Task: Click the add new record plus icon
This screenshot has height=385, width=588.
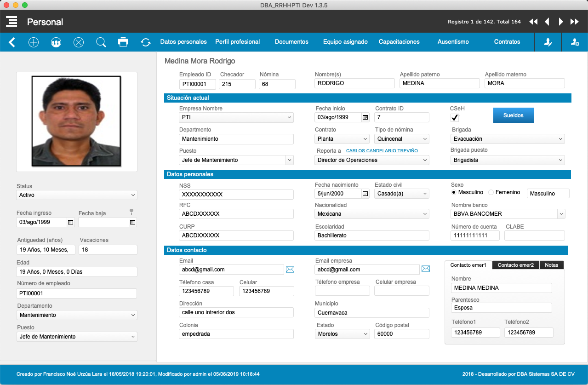Action: click(34, 42)
